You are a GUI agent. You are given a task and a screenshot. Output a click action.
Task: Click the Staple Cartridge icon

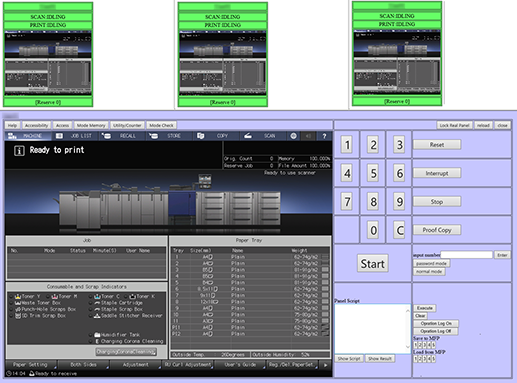pyautogui.click(x=97, y=303)
